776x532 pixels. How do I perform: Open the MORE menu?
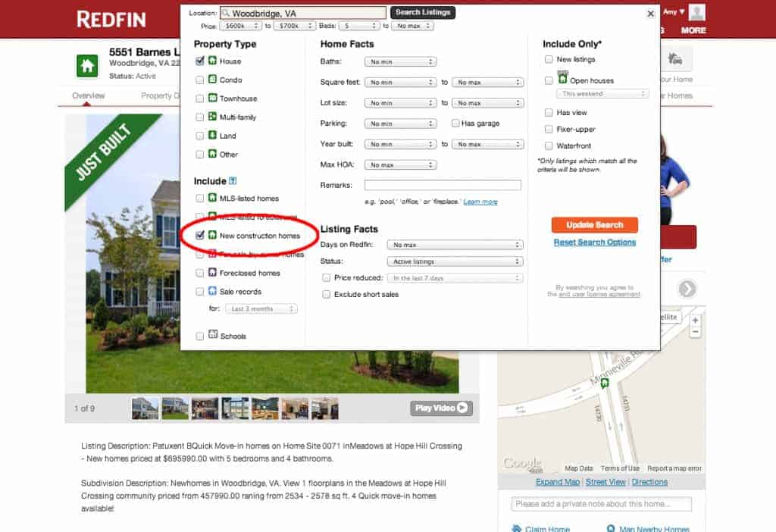click(x=693, y=30)
